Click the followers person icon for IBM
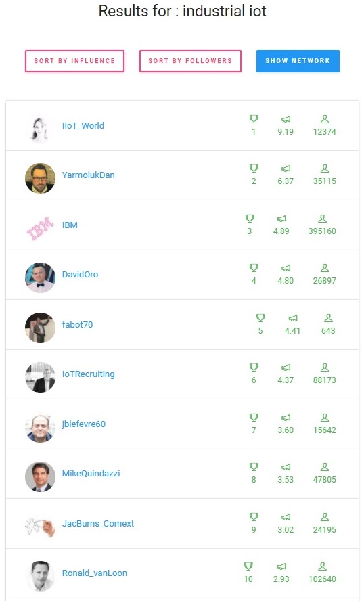The height and width of the screenshot is (601, 364). pyautogui.click(x=322, y=219)
